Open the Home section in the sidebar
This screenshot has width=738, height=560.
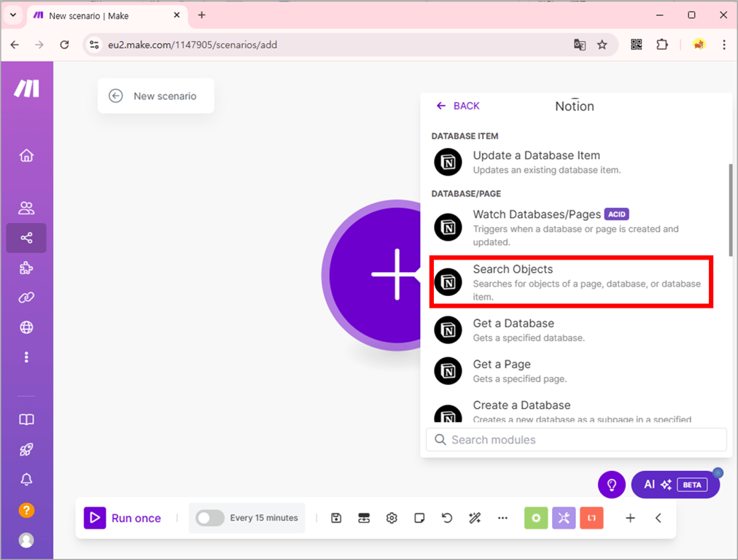26,155
